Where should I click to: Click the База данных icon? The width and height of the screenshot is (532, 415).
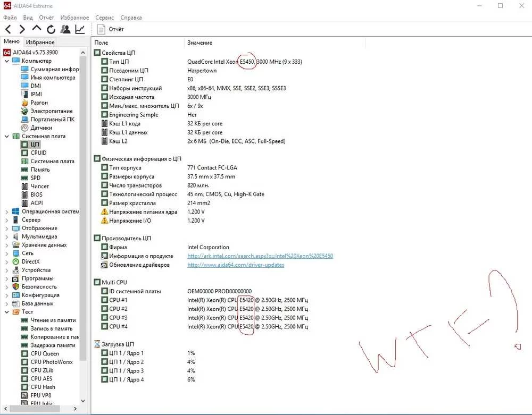coord(15,303)
